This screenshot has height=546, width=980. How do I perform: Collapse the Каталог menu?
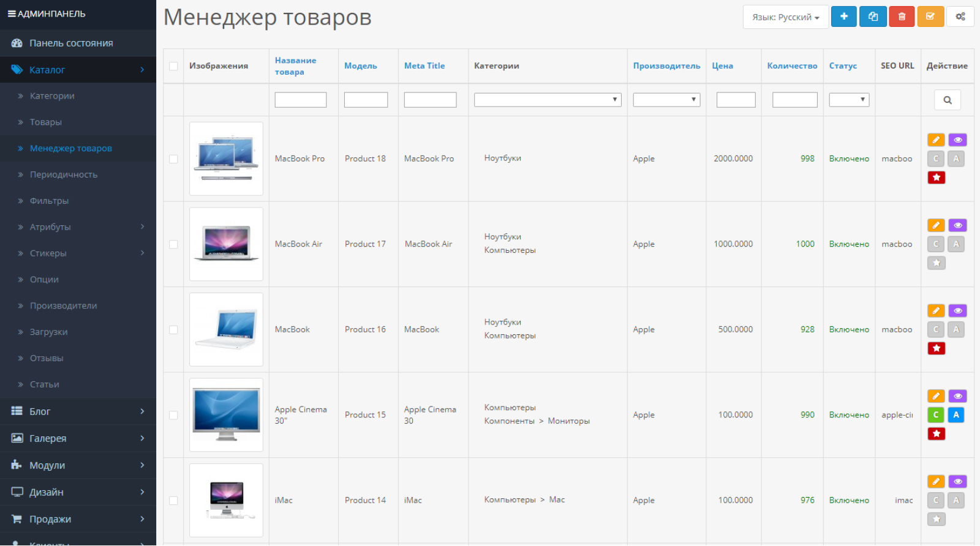pyautogui.click(x=78, y=70)
